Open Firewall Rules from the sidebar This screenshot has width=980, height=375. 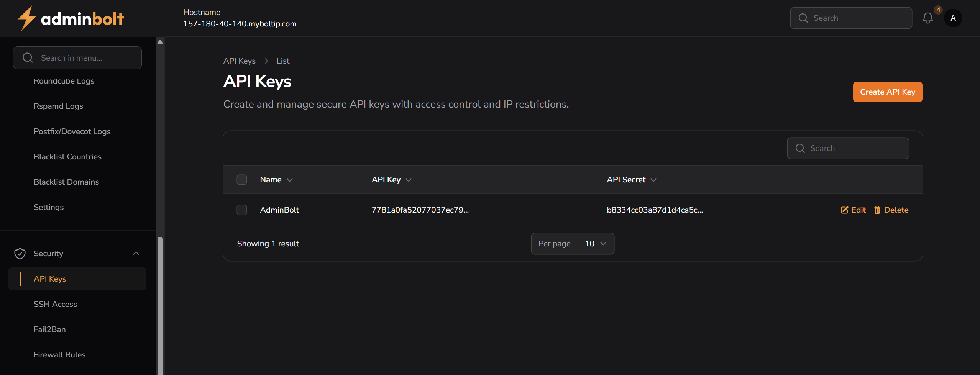(x=59, y=354)
